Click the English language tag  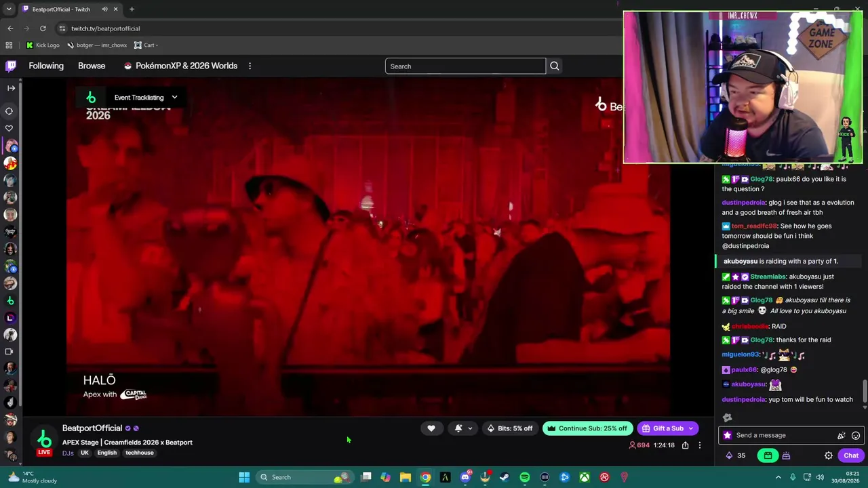107,453
